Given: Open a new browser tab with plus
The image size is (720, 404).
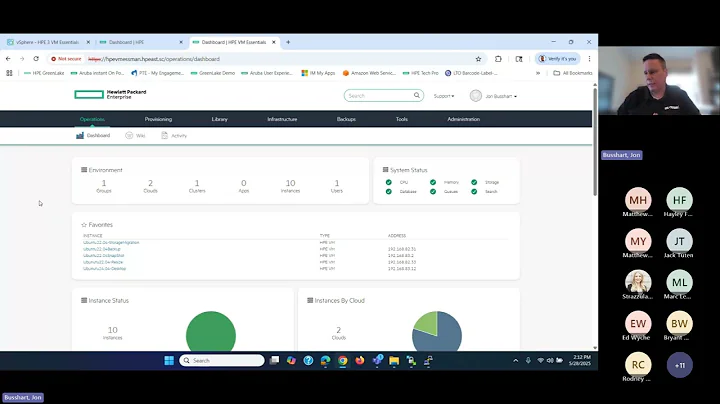Looking at the screenshot, I should [x=288, y=42].
